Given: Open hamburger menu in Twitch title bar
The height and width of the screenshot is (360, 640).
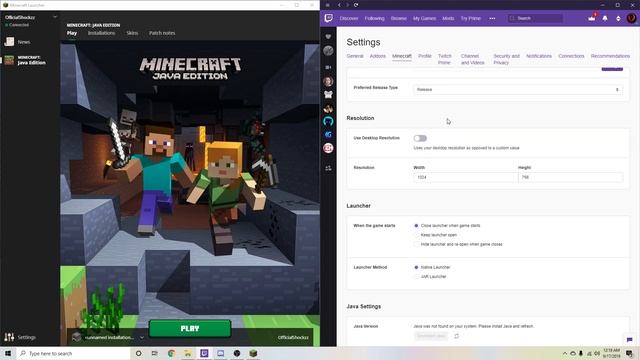Looking at the screenshot, I should tap(327, 5).
